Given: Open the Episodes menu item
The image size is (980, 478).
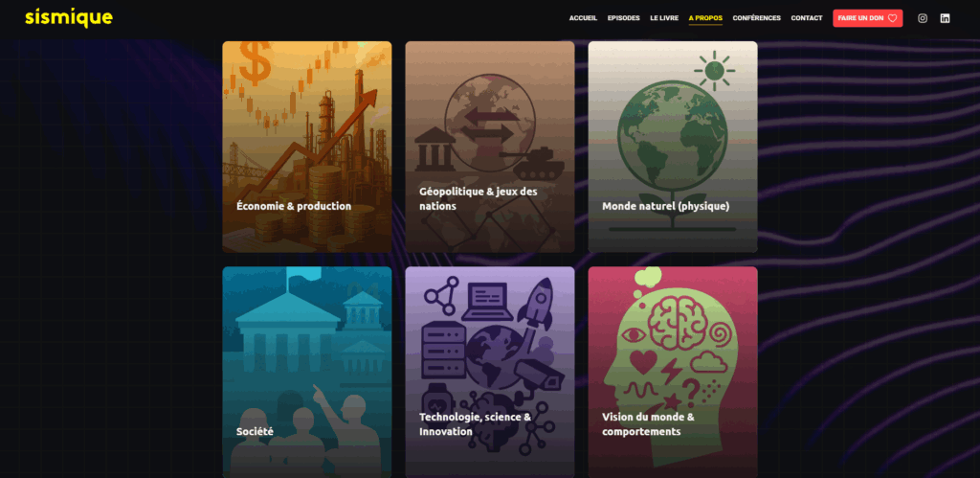Looking at the screenshot, I should 623,18.
